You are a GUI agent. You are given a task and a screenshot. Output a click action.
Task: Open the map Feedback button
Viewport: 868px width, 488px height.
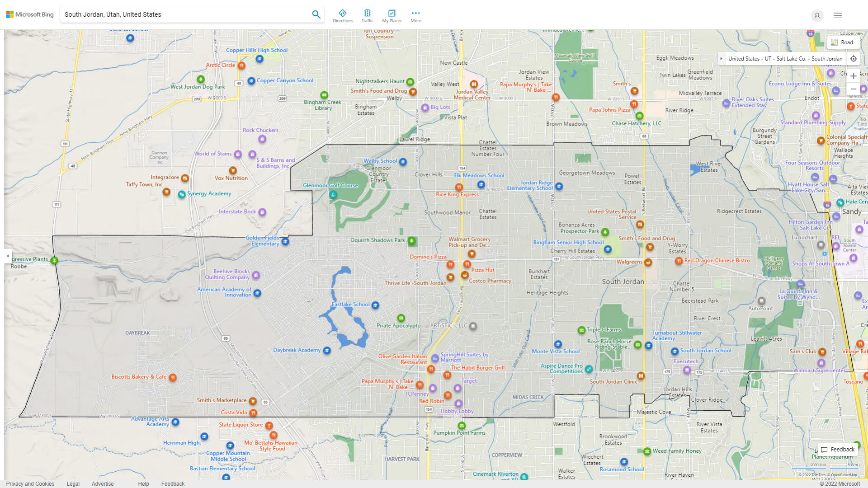click(x=838, y=449)
